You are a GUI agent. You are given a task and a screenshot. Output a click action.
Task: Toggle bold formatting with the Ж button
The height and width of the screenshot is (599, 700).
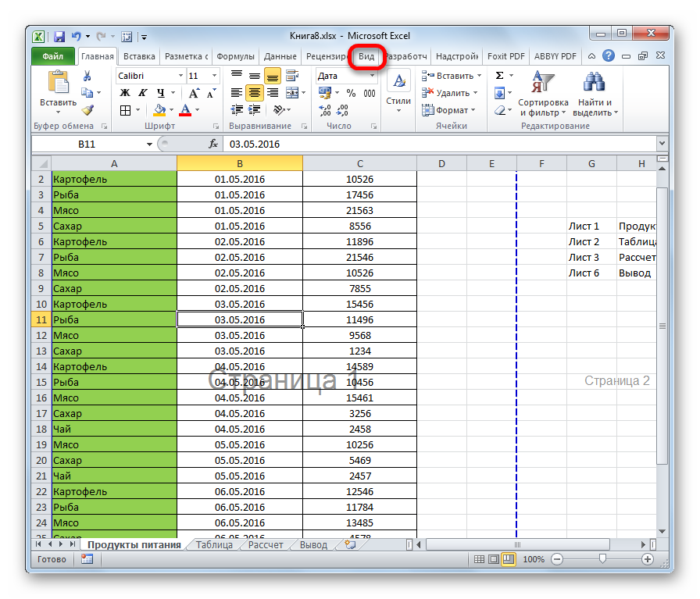[124, 93]
